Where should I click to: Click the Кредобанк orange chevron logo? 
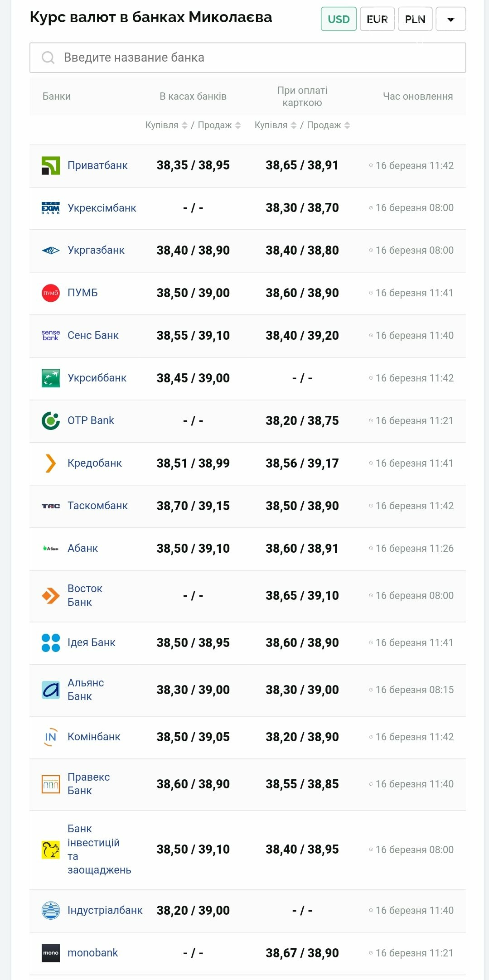[50, 463]
